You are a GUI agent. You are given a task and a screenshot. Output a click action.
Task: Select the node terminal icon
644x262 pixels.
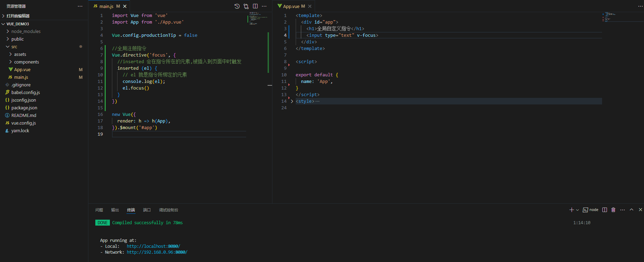[x=585, y=210]
